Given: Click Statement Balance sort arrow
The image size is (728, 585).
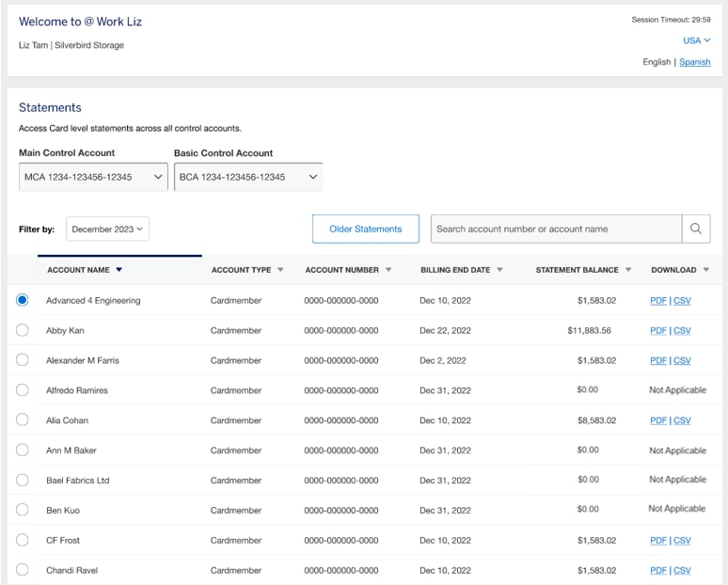Looking at the screenshot, I should click(x=628, y=270).
